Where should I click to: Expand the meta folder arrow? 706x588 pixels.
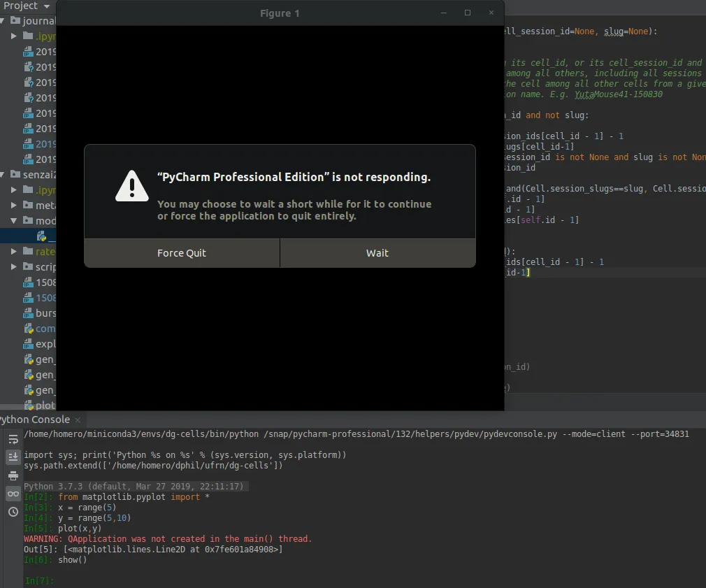pos(13,205)
